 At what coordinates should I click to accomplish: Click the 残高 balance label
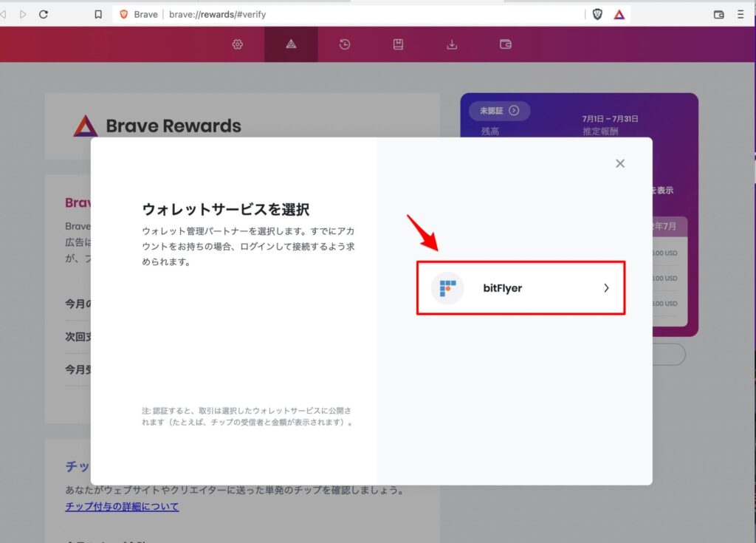click(490, 132)
